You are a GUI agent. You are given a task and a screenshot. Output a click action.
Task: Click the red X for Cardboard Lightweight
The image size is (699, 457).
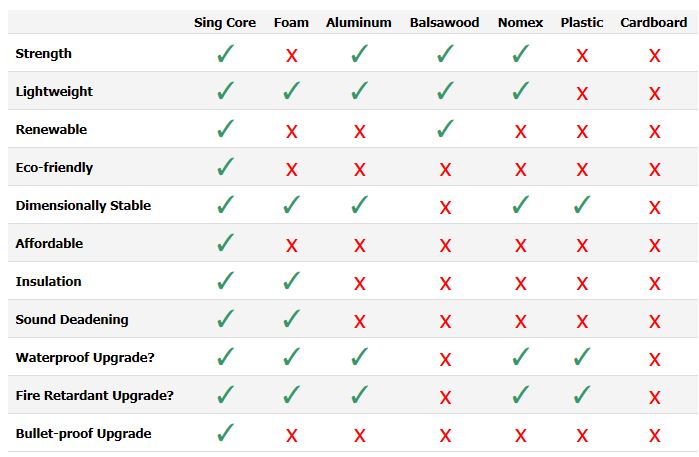[654, 93]
